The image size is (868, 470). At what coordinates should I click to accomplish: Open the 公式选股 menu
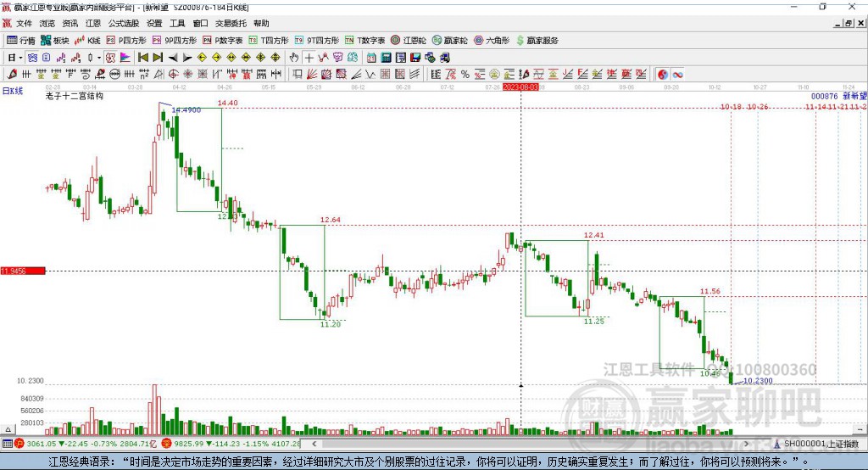(124, 23)
